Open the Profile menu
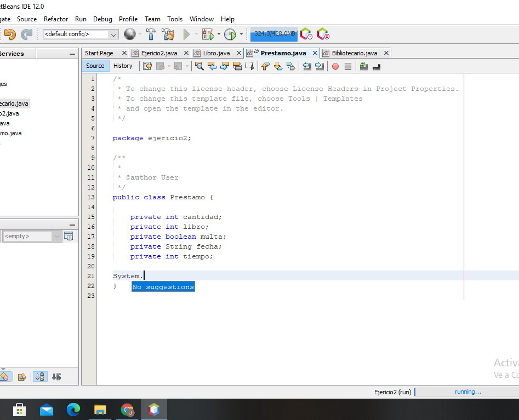519x420 pixels. 128,19
